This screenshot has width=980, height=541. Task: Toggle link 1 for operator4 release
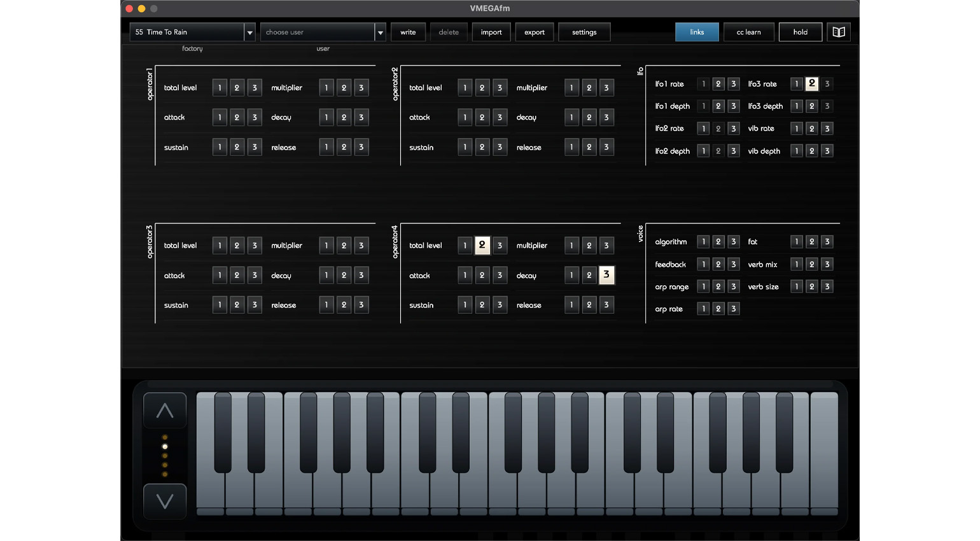[571, 305]
